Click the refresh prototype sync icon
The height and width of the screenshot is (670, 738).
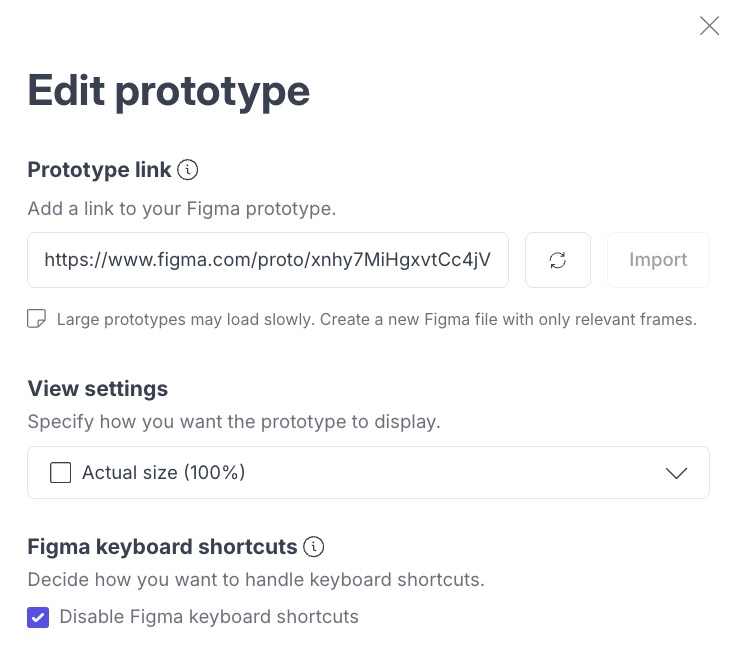point(558,260)
